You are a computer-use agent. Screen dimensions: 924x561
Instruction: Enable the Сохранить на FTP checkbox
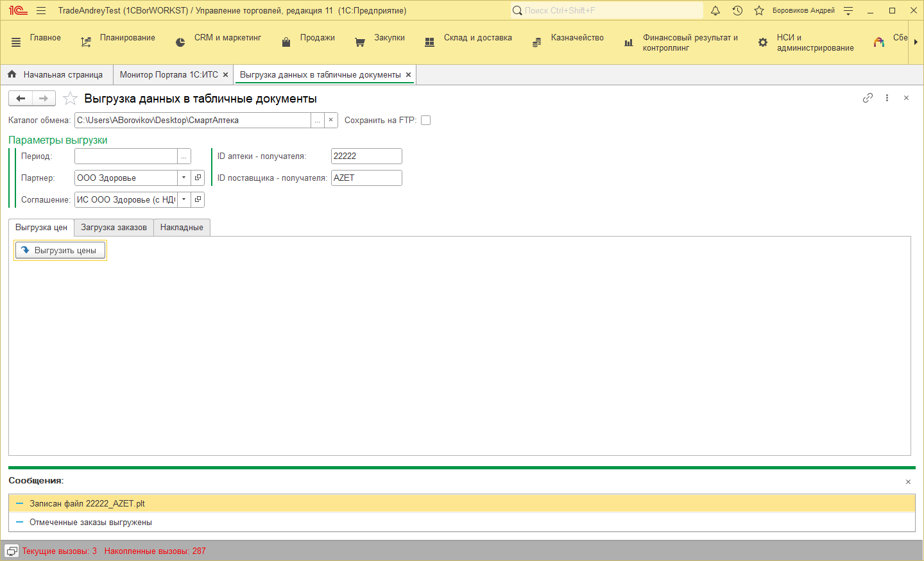pyautogui.click(x=425, y=120)
